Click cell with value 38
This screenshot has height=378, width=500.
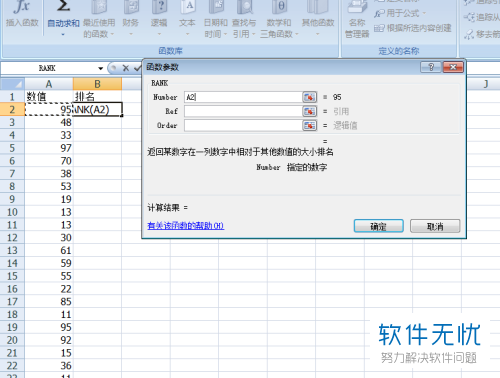pos(49,173)
